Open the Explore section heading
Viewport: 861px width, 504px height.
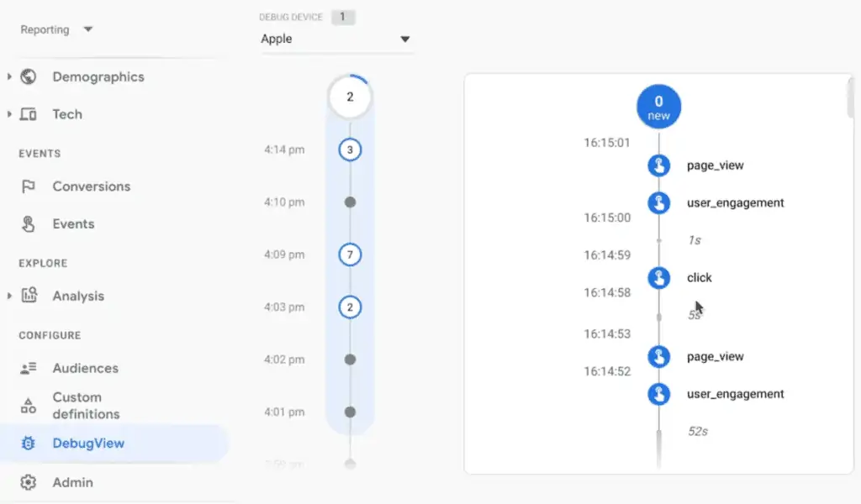coord(42,263)
